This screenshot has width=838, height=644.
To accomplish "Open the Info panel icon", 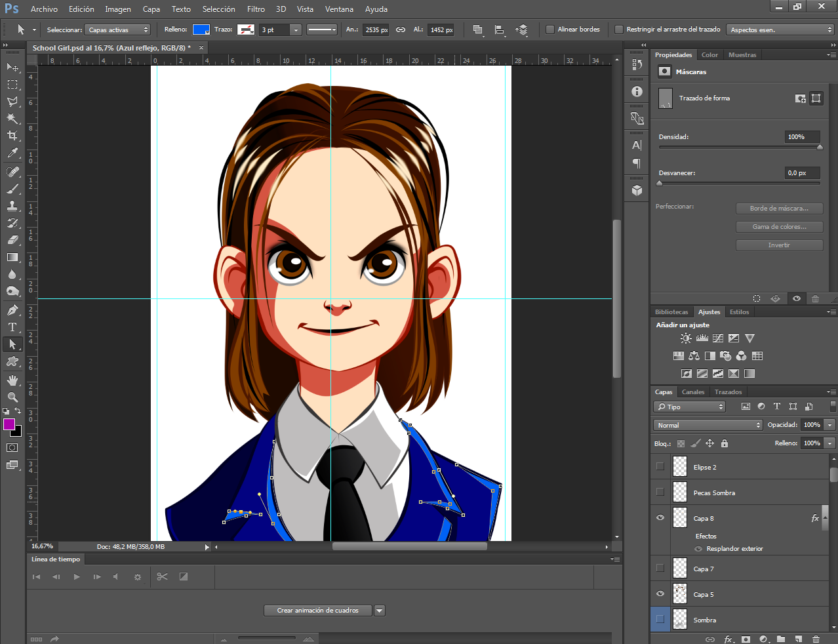I will click(x=637, y=92).
